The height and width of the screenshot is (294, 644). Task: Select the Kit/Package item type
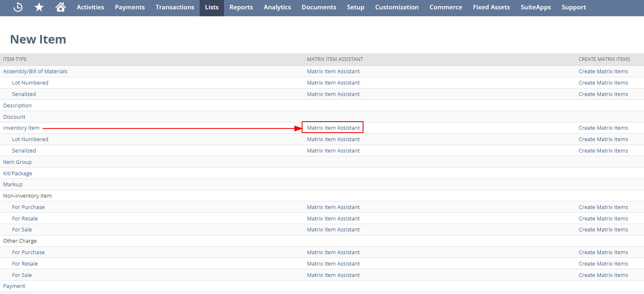pos(17,174)
